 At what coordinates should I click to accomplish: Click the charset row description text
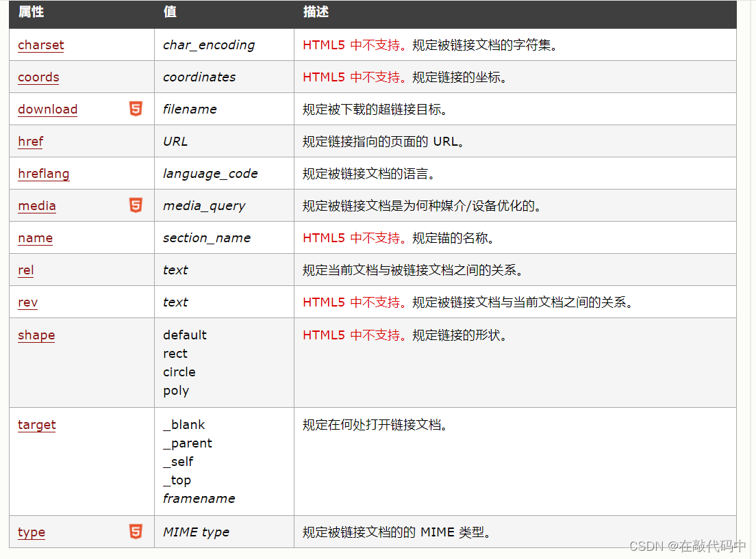430,45
